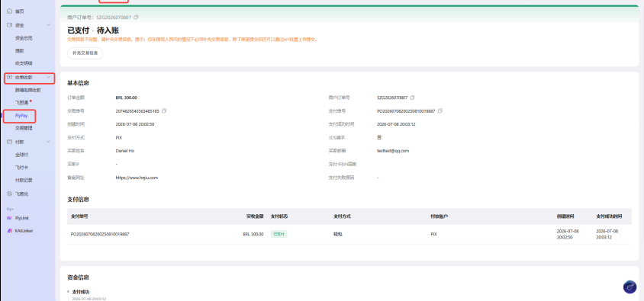The height and width of the screenshot is (301, 644).
Task: Open 交易管理 in the sidebar
Action: (x=24, y=128)
